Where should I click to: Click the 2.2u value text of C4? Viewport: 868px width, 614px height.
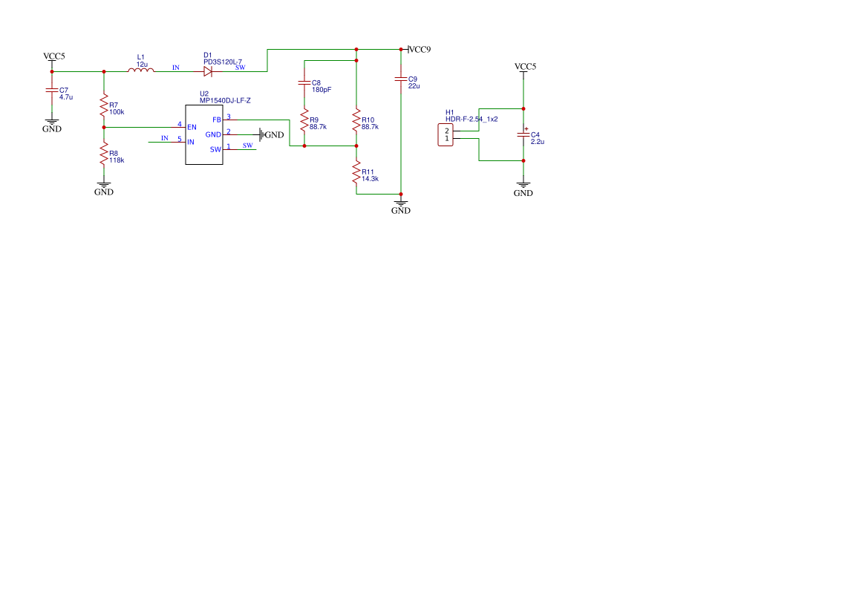coord(538,142)
